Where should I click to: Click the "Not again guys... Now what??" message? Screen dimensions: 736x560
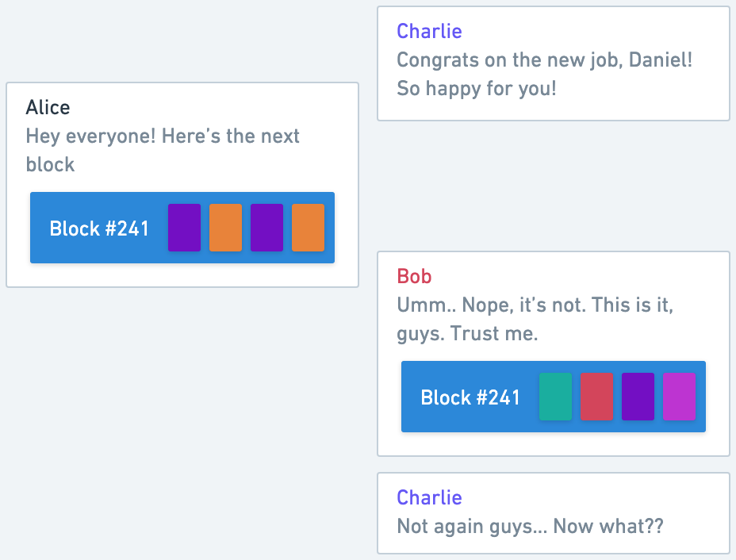click(x=531, y=526)
